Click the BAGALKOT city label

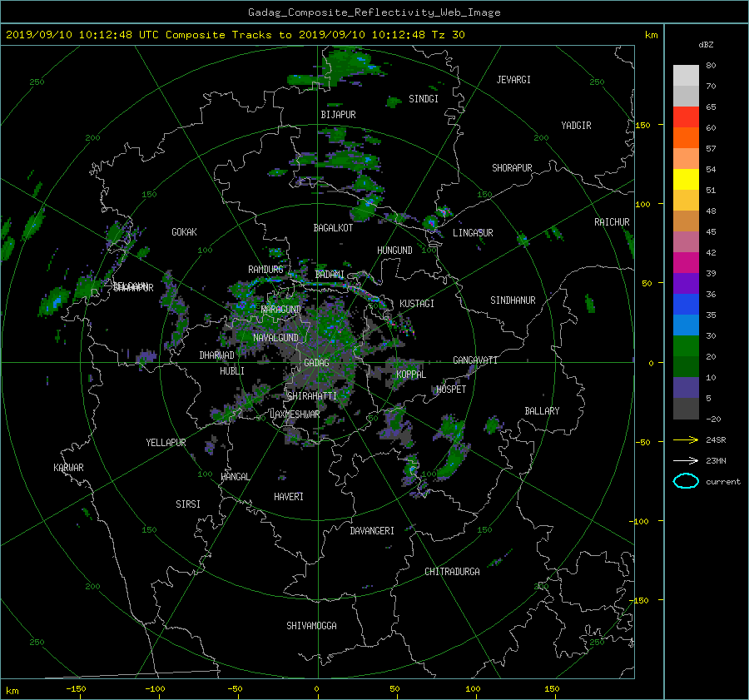click(333, 228)
